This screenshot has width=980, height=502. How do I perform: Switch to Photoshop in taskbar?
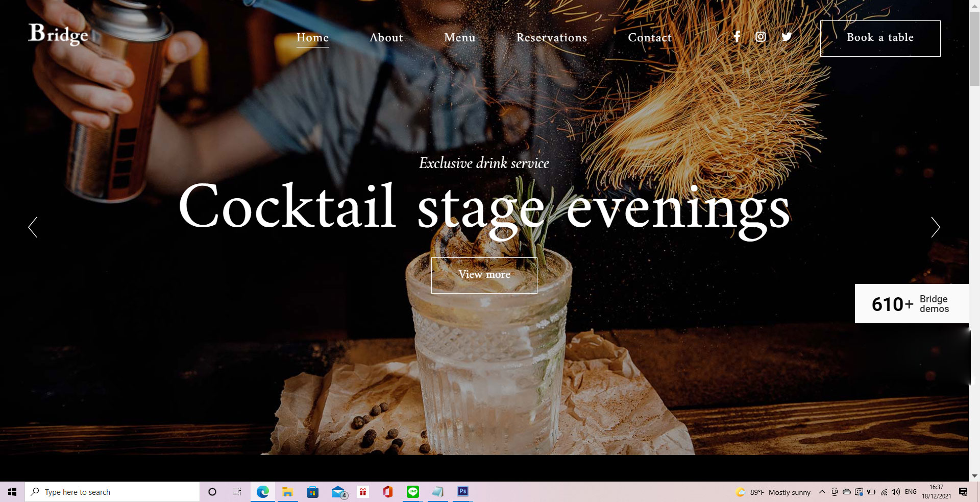(462, 492)
